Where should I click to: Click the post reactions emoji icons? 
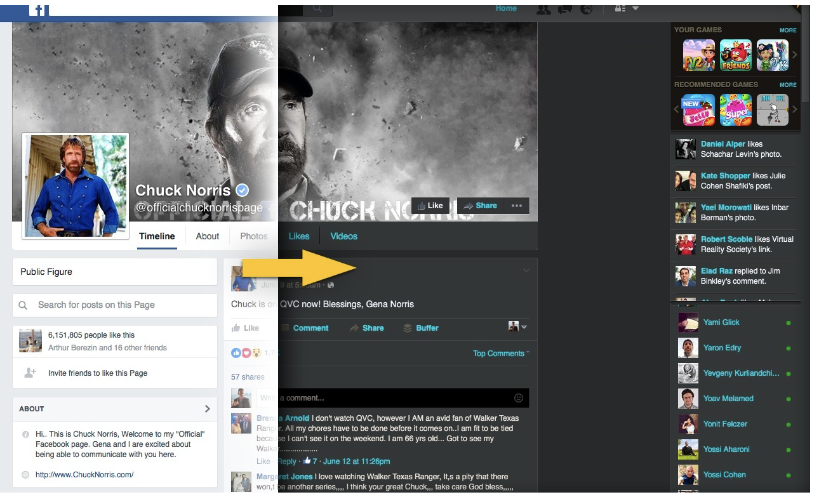pyautogui.click(x=246, y=353)
